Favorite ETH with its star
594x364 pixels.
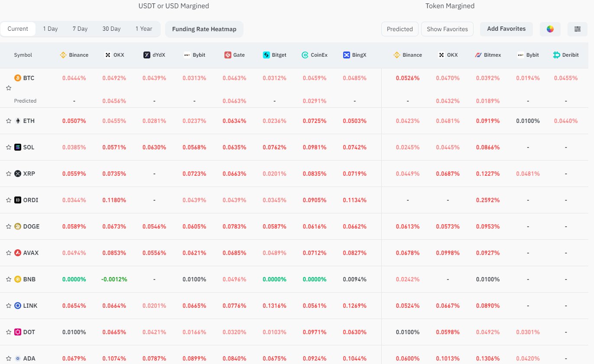pos(8,121)
